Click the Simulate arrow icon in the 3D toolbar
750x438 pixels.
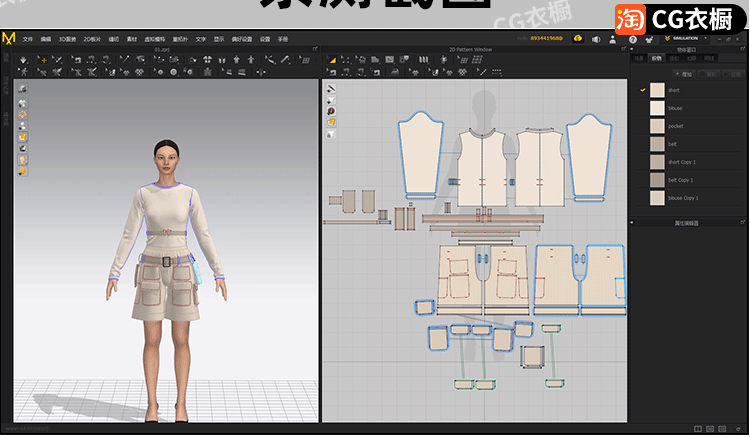point(21,60)
